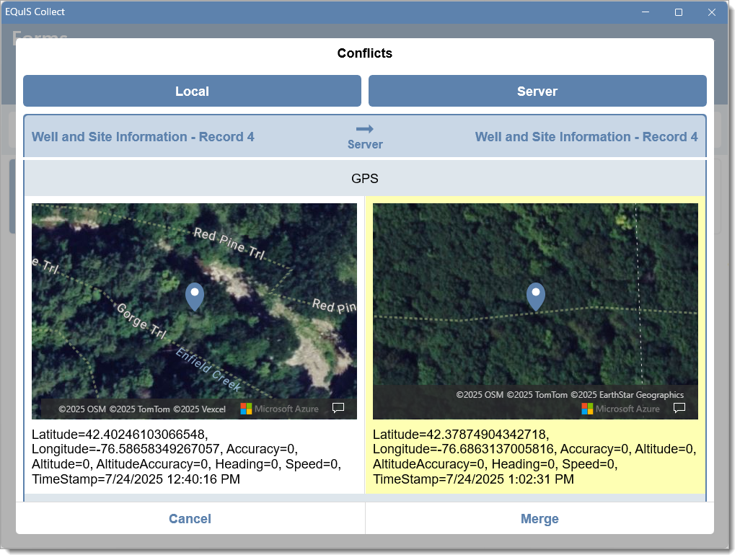740x560 pixels.
Task: Select local GPS value with latitude 42.40246103066548
Action: (x=186, y=457)
